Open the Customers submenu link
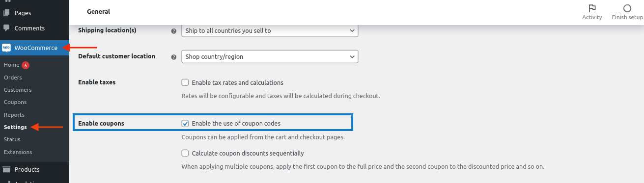Screen dimensions: 644x183 pos(18,90)
